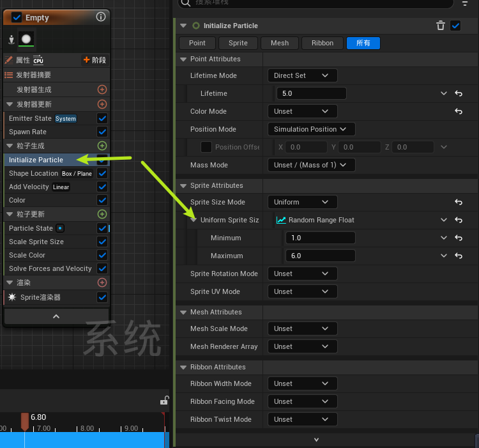The height and width of the screenshot is (448, 479).
Task: Select the Initialize Particle module
Action: [36, 160]
